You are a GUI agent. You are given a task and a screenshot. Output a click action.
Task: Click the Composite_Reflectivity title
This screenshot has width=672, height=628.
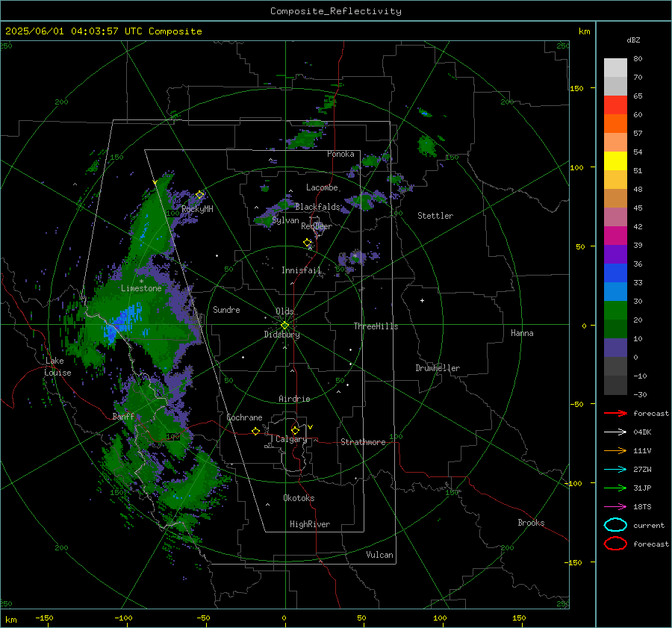point(336,11)
